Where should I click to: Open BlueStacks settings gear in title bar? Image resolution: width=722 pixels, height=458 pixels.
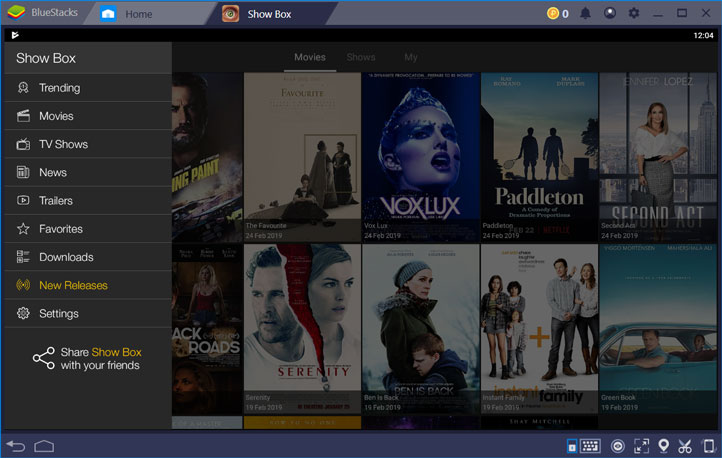pyautogui.click(x=634, y=13)
